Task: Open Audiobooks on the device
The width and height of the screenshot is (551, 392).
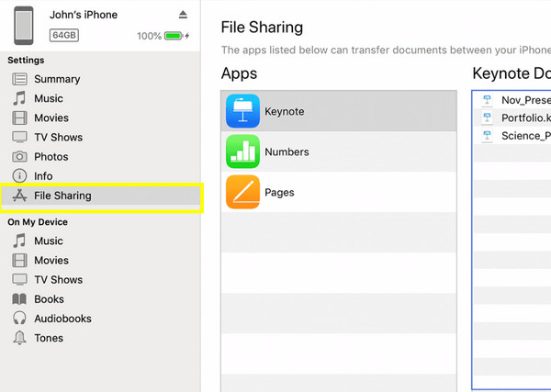Action: pos(62,319)
